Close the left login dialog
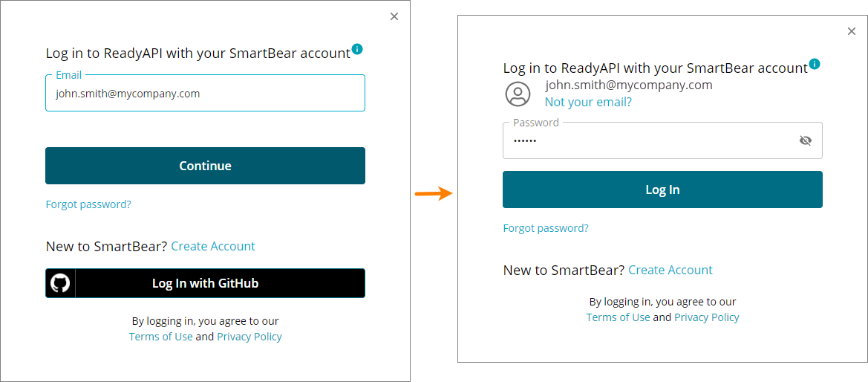The image size is (868, 382). tap(394, 16)
